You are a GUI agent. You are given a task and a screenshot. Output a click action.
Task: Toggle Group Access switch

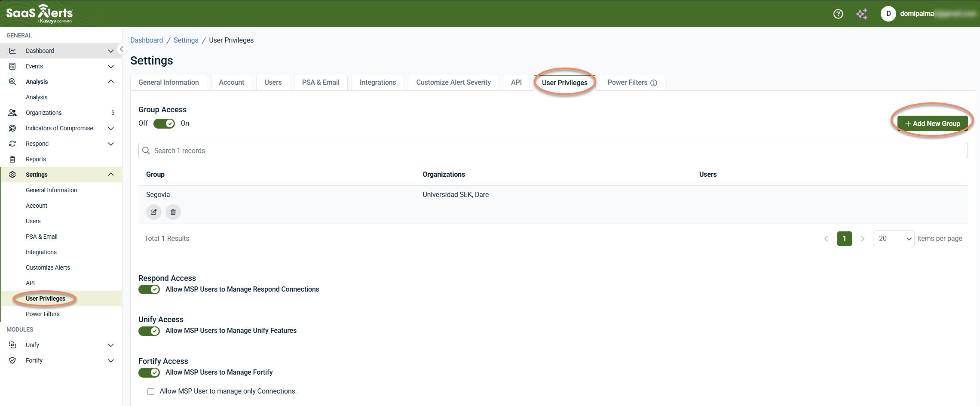(x=164, y=123)
